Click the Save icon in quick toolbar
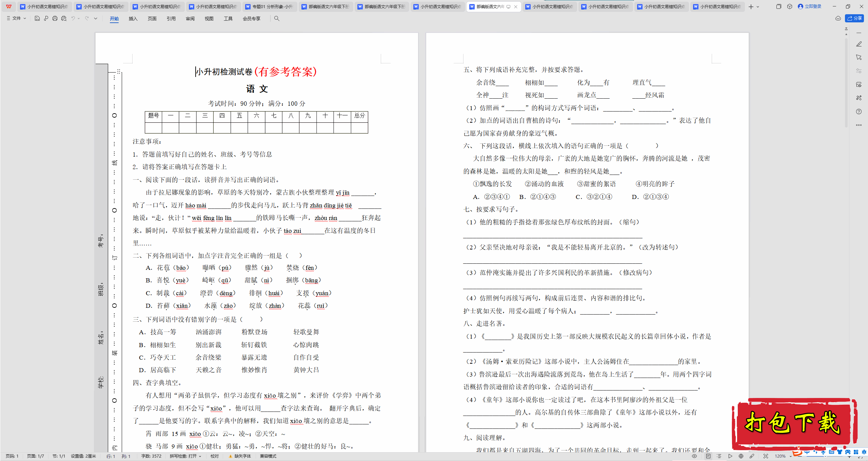 coord(37,19)
